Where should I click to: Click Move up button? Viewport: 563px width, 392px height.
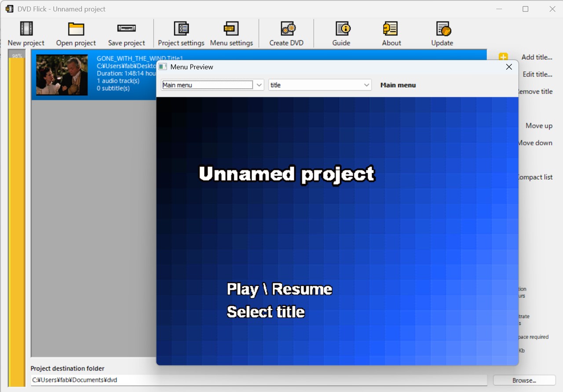(x=539, y=126)
